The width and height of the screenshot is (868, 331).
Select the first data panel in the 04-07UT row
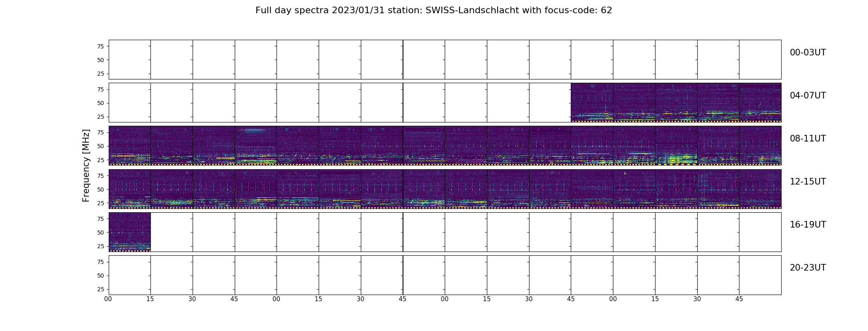tap(592, 103)
